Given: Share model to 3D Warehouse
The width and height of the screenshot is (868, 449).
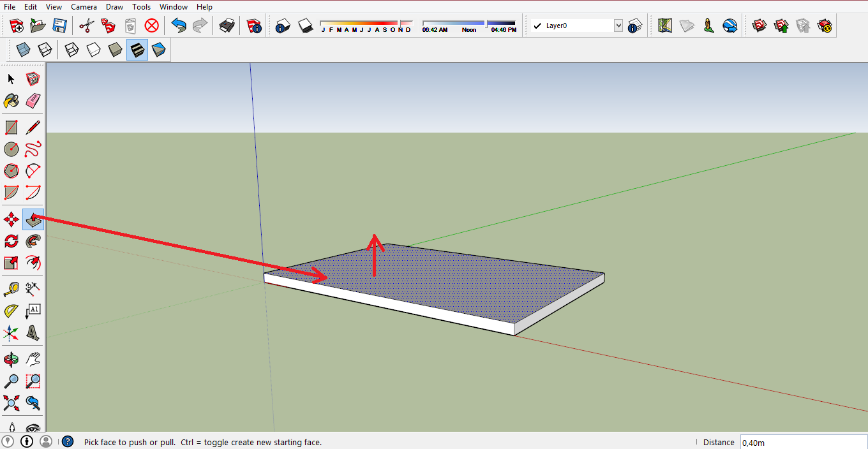Looking at the screenshot, I should 781,26.
